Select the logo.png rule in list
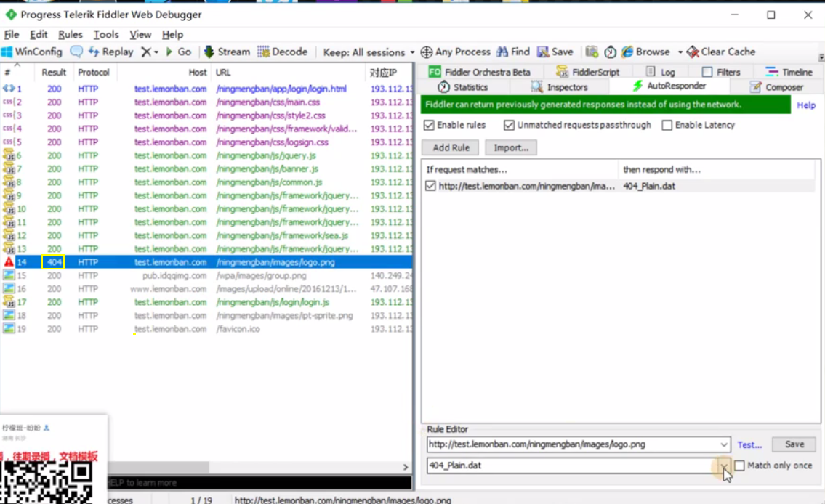Screen dimensions: 825x504 point(619,186)
